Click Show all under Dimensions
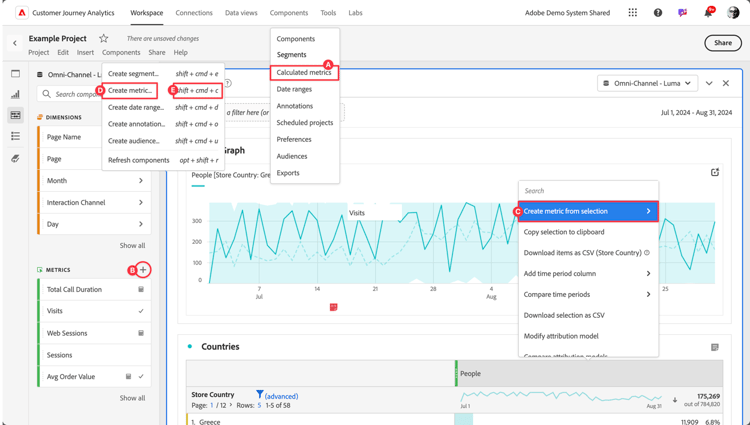750x425 pixels. pos(132,245)
